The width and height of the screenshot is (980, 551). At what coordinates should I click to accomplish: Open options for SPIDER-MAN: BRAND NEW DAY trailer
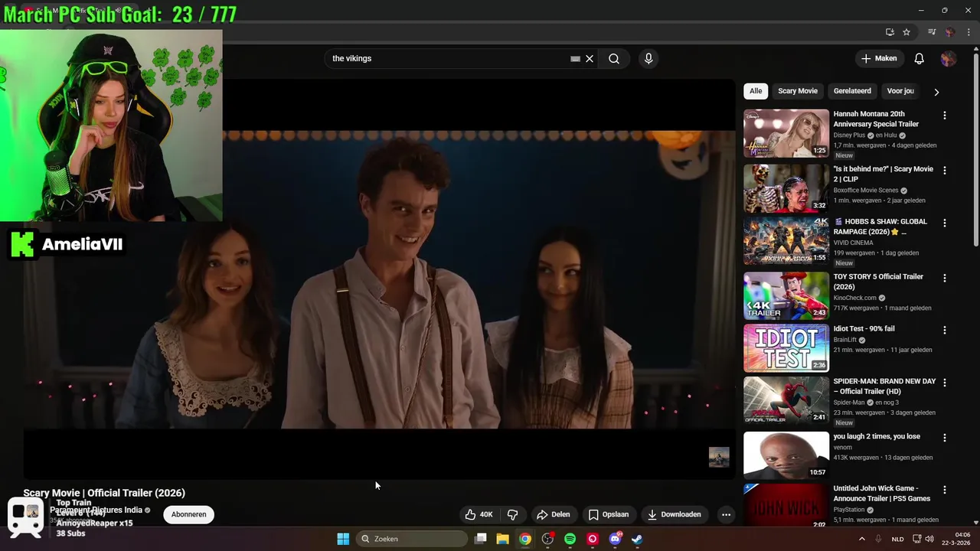(x=944, y=383)
